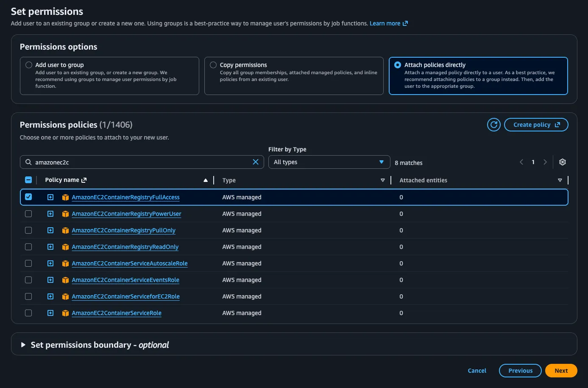Screen dimensions: 588x388
Task: Expand AmazonEC2ContainerServiceRole policy details
Action: 50,313
